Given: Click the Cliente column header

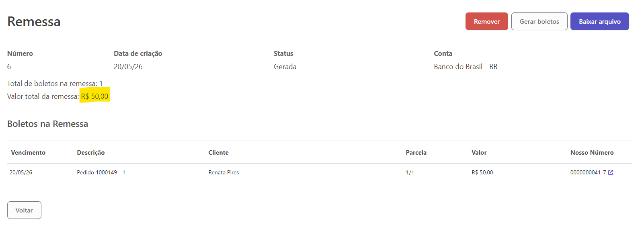Looking at the screenshot, I should [x=218, y=153].
